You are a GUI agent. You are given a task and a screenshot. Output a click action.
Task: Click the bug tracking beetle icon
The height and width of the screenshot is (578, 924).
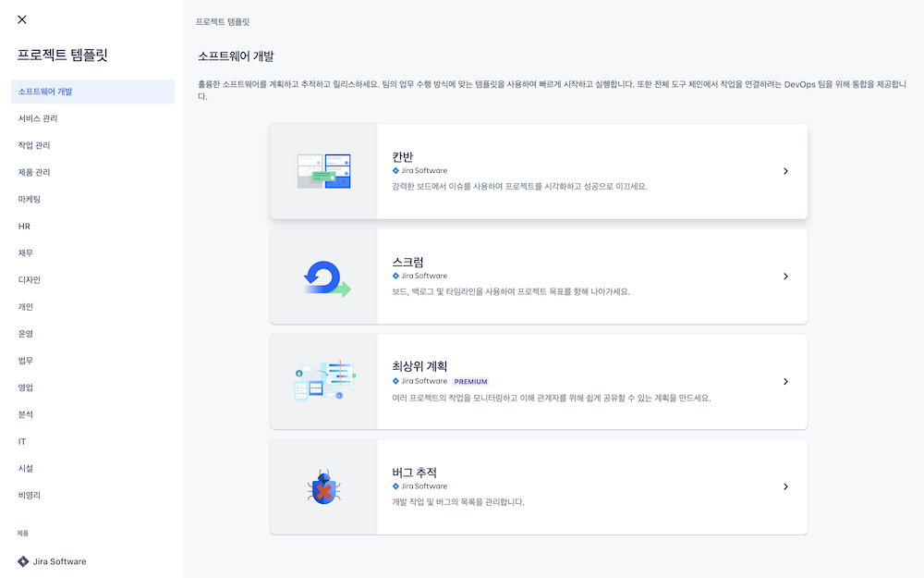(323, 487)
